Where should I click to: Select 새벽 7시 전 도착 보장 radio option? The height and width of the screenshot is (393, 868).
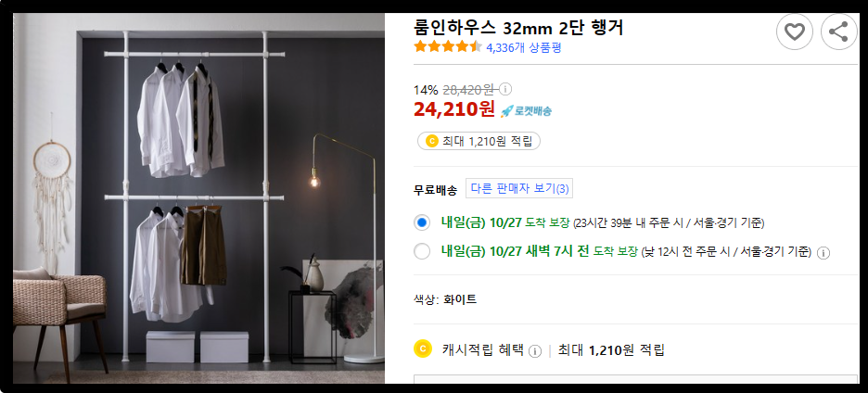click(422, 251)
